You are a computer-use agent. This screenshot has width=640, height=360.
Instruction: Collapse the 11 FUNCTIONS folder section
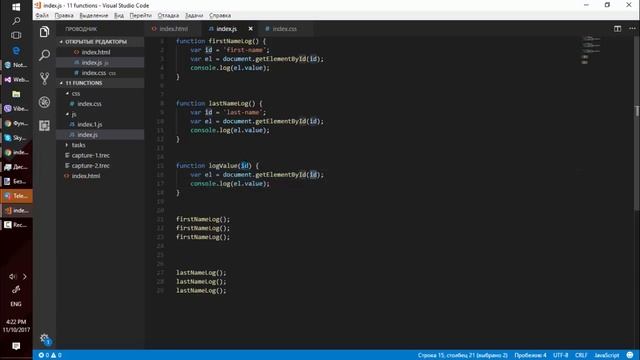[100, 83]
